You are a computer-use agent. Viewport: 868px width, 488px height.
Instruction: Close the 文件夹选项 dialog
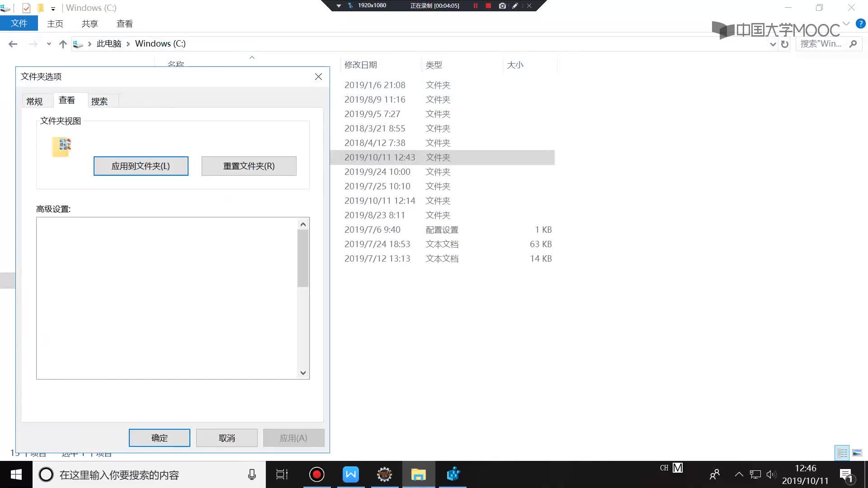coord(318,77)
